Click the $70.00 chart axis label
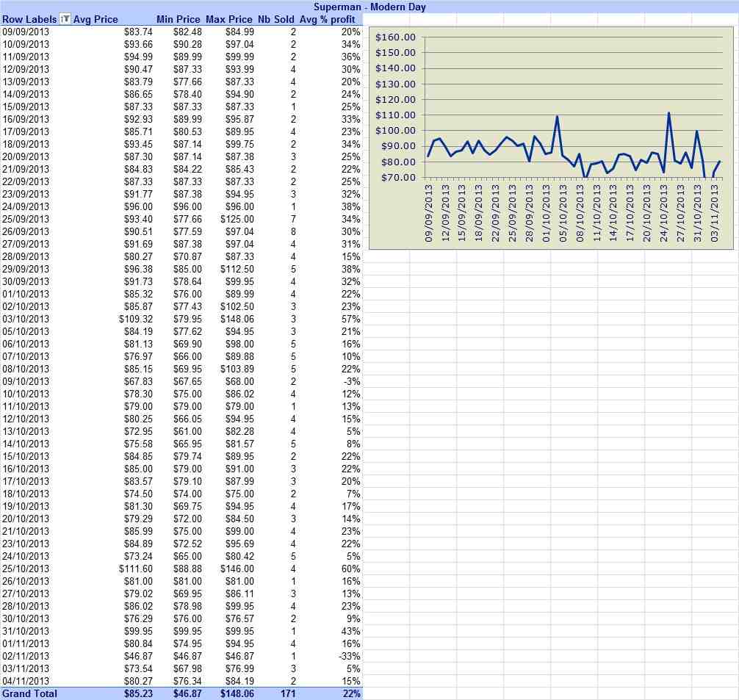This screenshot has width=739, height=700. point(398,178)
